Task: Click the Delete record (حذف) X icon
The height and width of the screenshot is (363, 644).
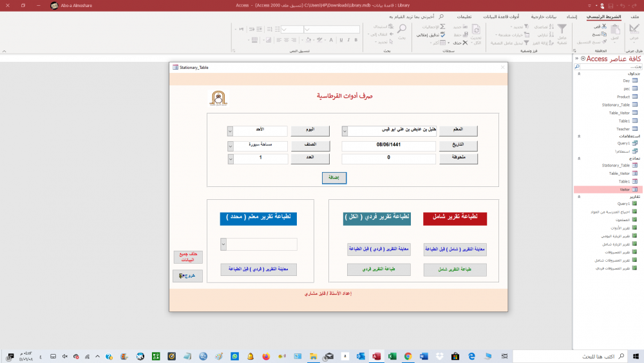Action: tap(465, 43)
